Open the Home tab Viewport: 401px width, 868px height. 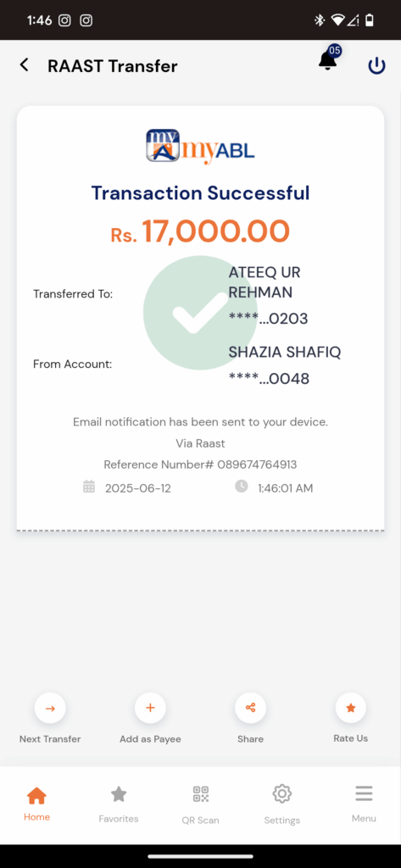(x=36, y=804)
